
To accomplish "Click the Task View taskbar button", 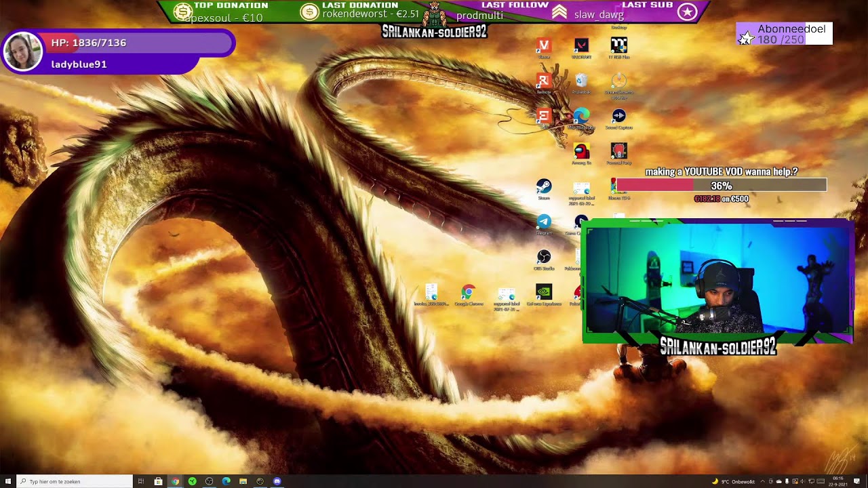I will [141, 481].
